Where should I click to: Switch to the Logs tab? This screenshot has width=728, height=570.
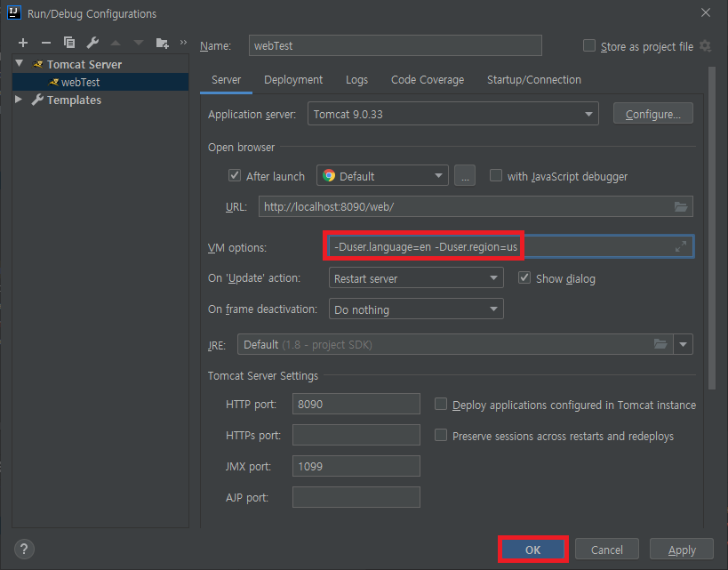point(356,80)
